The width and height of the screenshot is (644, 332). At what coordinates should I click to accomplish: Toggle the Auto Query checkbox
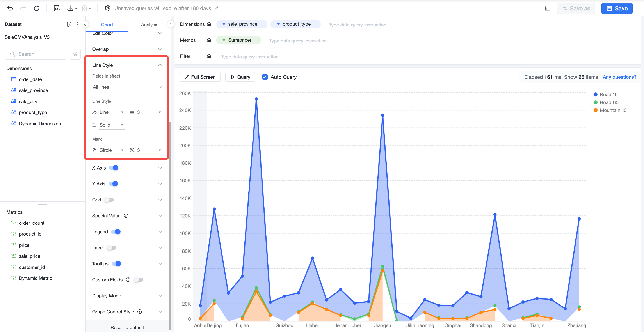pos(265,77)
